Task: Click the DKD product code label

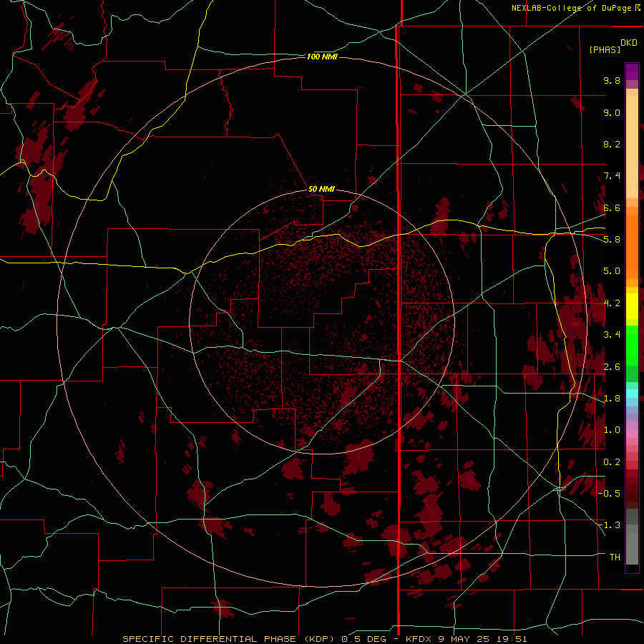Action: (629, 43)
